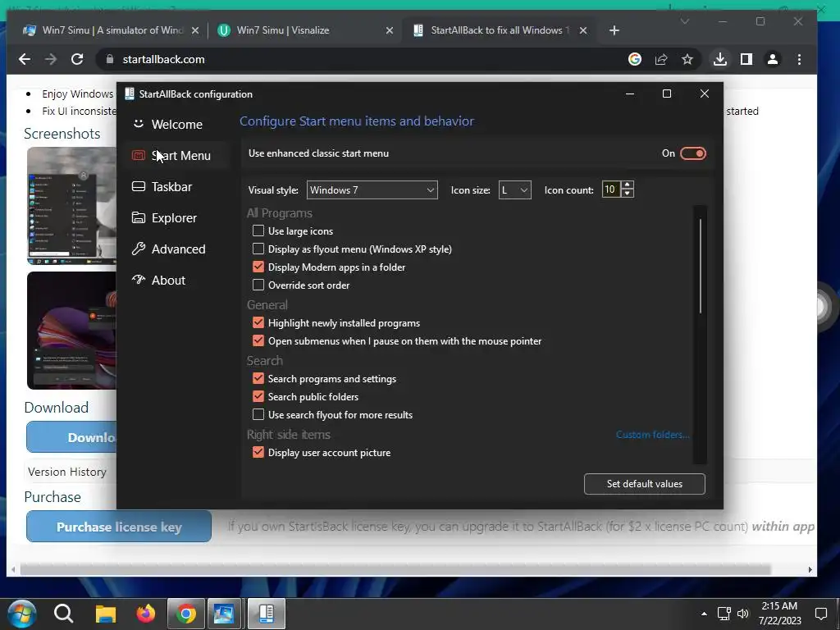Open the notification center icon

820,614
